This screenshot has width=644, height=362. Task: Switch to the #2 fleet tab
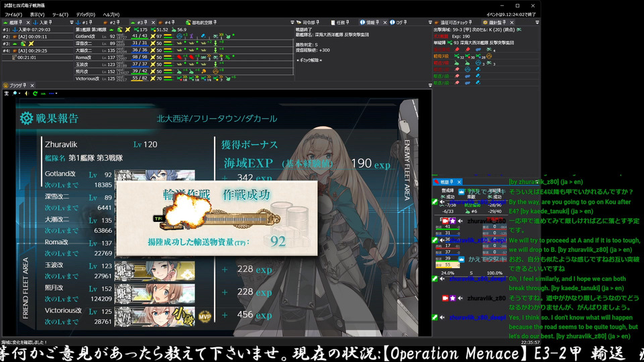click(113, 22)
